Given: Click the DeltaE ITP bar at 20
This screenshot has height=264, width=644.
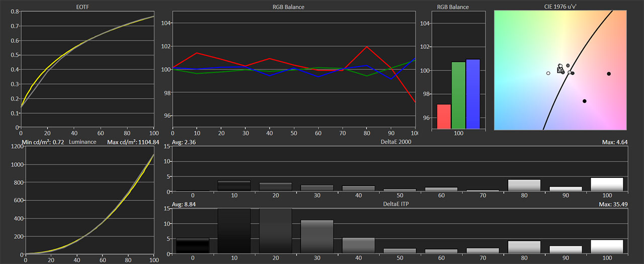Looking at the screenshot, I should [275, 231].
